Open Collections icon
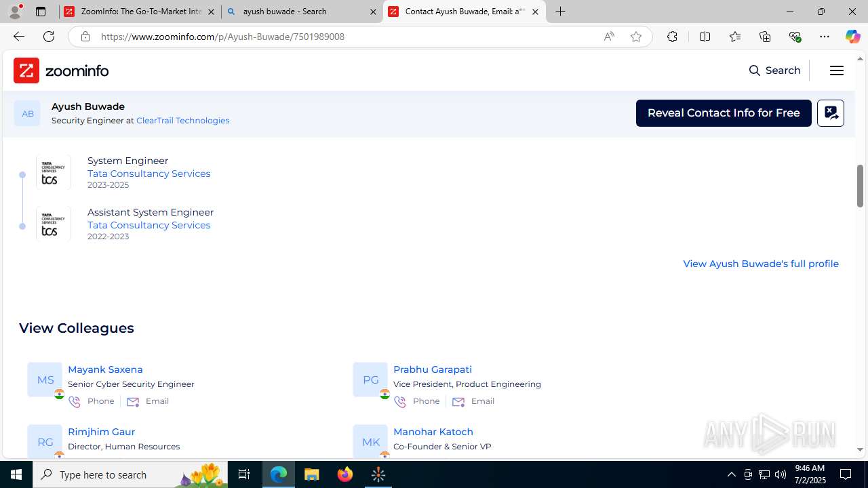Viewport: 868px width, 488px height. tap(765, 37)
